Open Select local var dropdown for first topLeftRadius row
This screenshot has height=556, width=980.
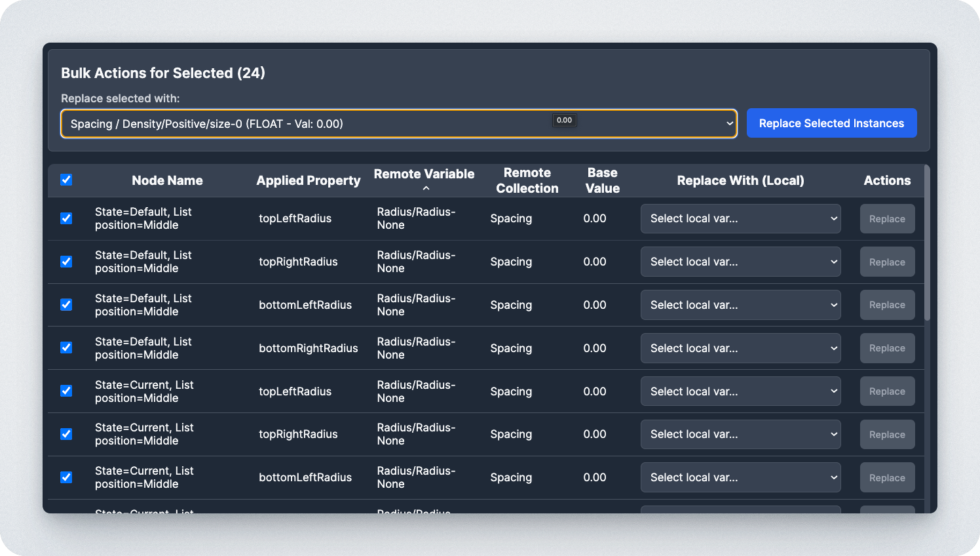740,218
